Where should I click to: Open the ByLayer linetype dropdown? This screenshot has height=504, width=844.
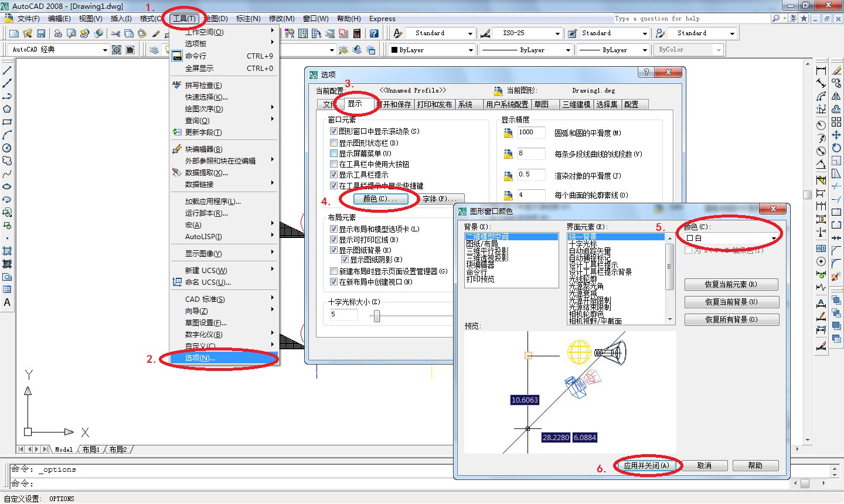point(526,50)
